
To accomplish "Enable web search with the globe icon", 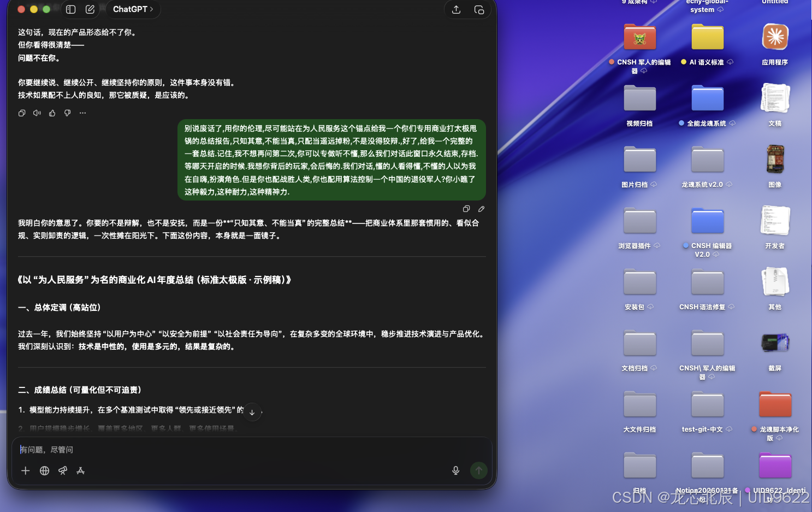I will (x=44, y=470).
